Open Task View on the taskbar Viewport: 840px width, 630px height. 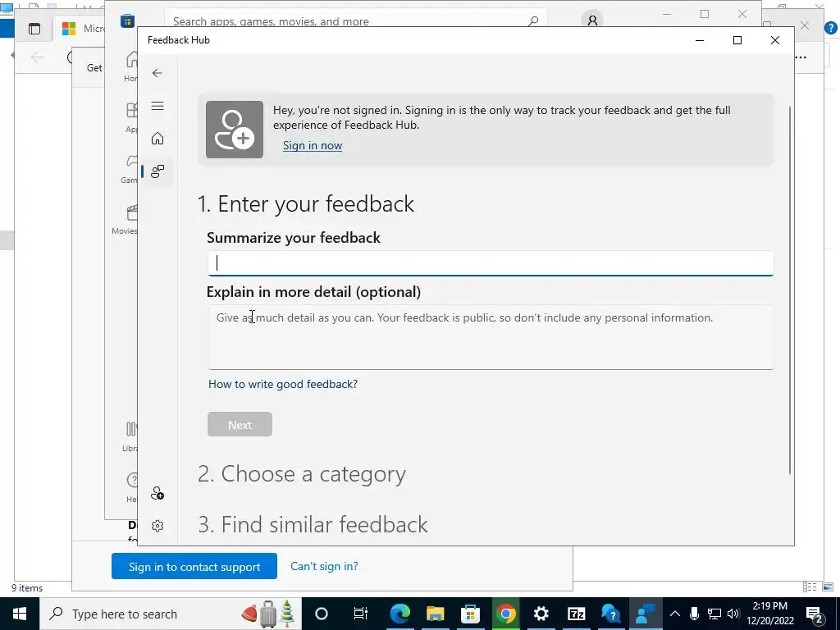tap(361, 614)
